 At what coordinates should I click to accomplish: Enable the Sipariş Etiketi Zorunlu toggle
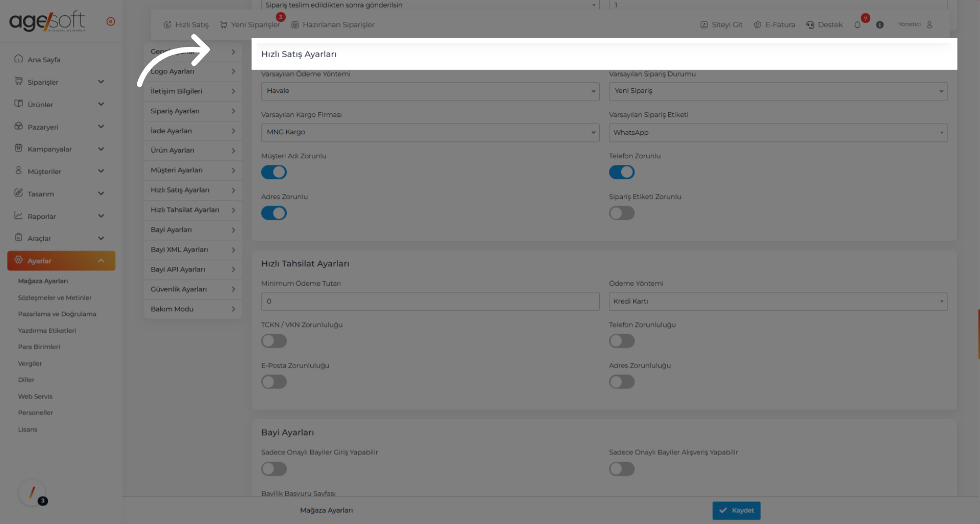pyautogui.click(x=622, y=213)
